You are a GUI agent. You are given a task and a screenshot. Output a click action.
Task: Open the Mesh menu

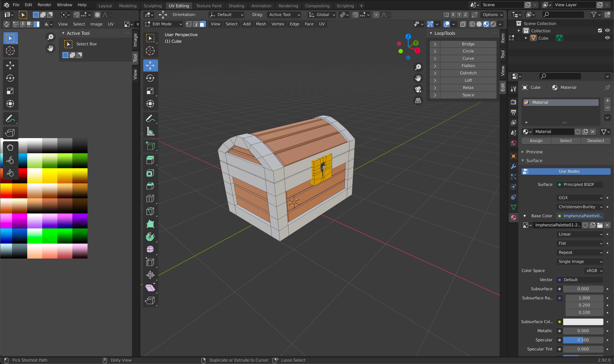(261, 24)
